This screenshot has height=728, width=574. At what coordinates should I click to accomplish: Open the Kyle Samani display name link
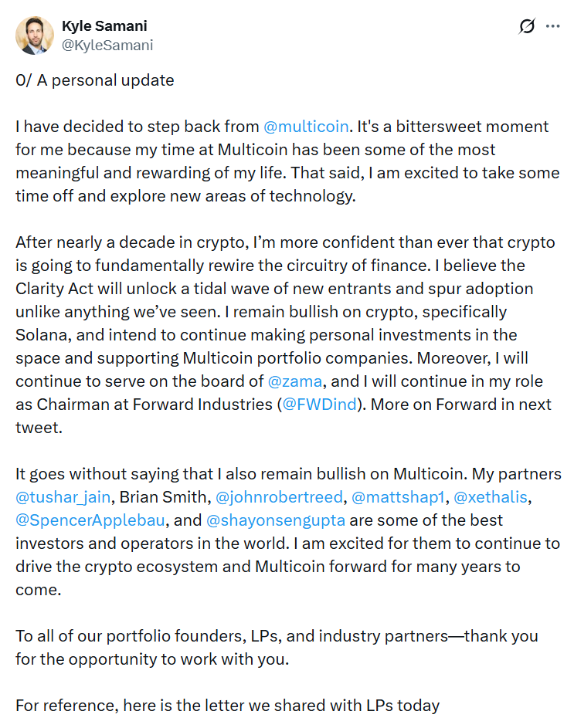click(x=104, y=26)
